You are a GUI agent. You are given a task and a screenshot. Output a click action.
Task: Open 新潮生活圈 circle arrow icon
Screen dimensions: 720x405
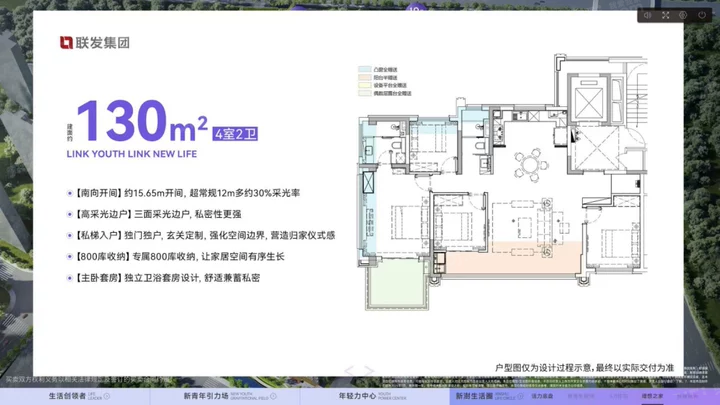[x=520, y=396]
